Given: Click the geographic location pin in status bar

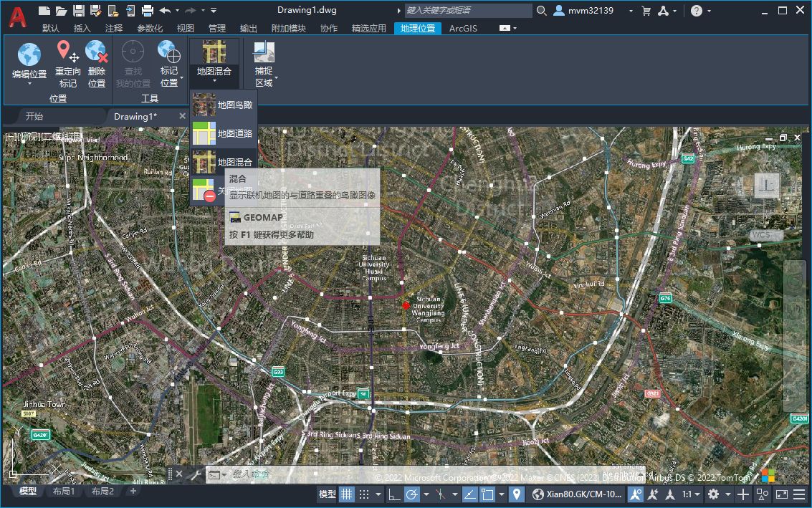Looking at the screenshot, I should 516,494.
